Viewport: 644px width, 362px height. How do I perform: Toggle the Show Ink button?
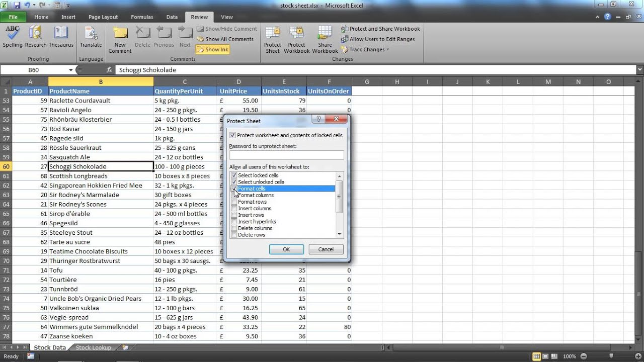pyautogui.click(x=213, y=49)
